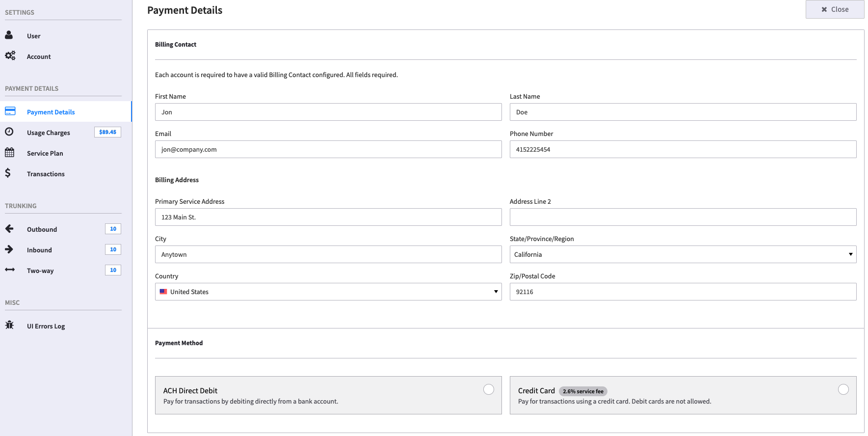Click the City input field
The height and width of the screenshot is (436, 868).
(328, 254)
